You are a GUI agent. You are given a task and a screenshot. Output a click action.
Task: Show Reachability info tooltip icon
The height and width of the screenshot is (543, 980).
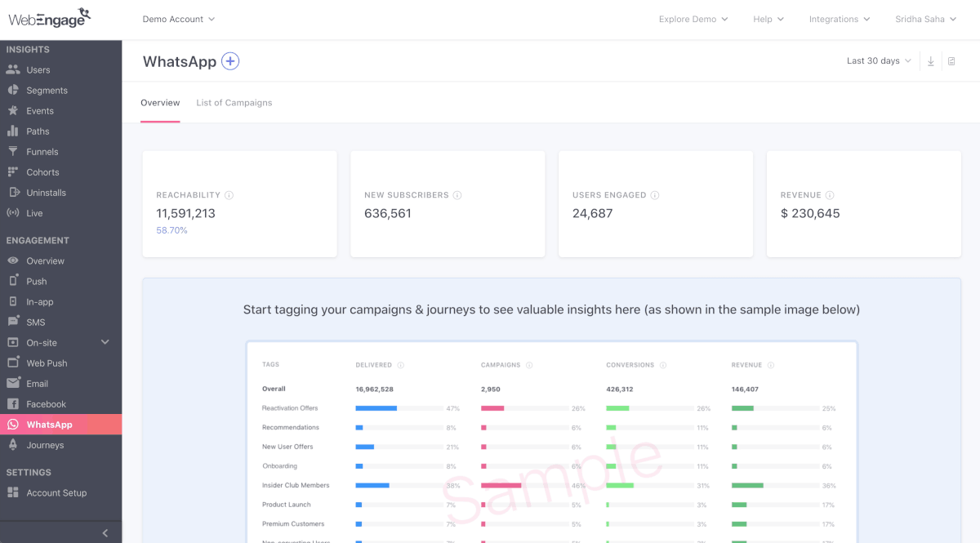(x=229, y=195)
